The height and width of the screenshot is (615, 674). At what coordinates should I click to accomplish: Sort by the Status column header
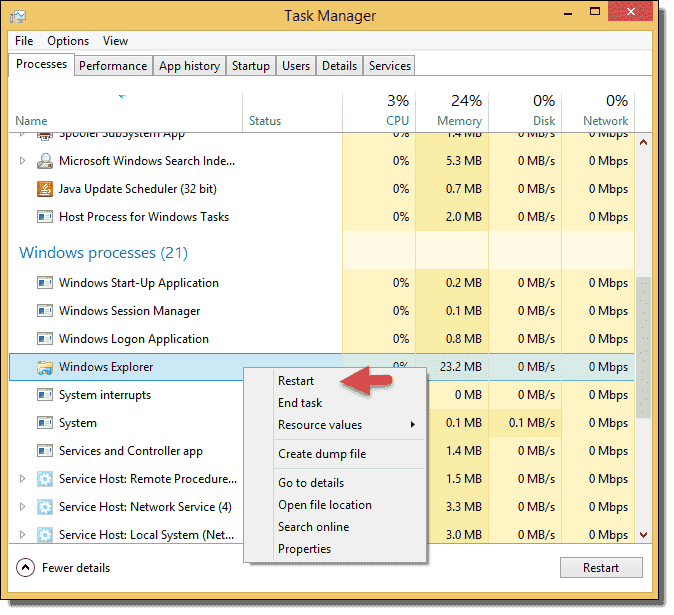(x=292, y=111)
